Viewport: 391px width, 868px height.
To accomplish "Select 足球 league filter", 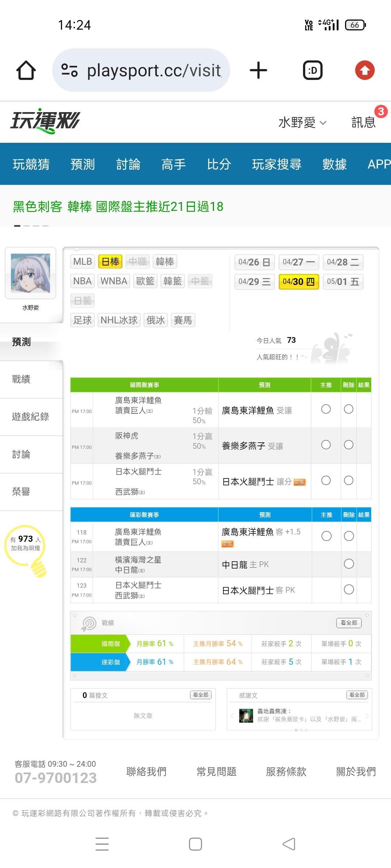I will pos(83,320).
